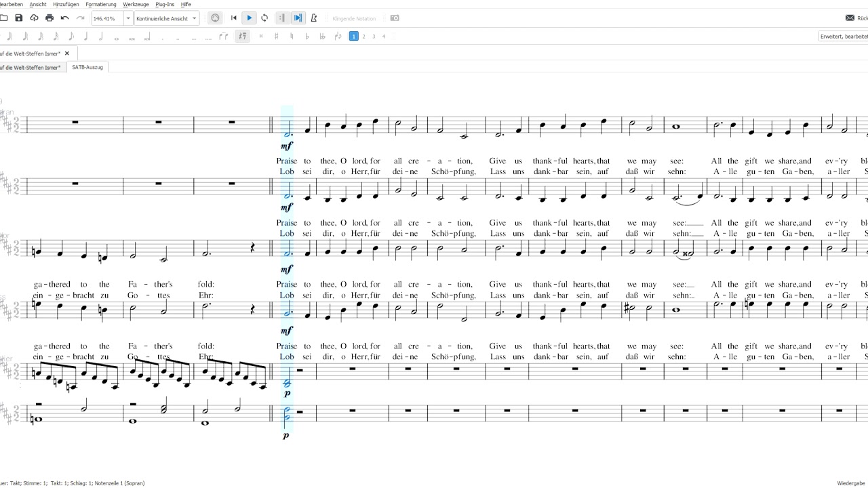Select the quarter note duration
868x488 pixels.
coord(85,37)
